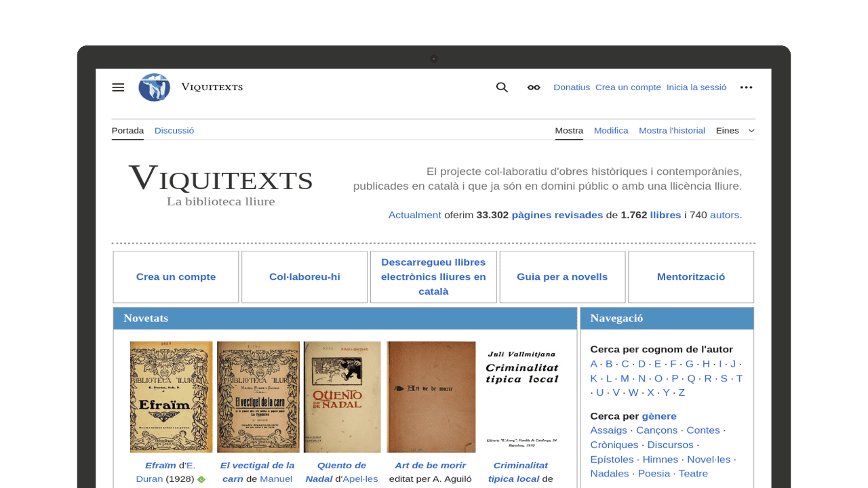Open the Qüento de Nadal cover
The height and width of the screenshot is (488, 868).
tap(342, 396)
